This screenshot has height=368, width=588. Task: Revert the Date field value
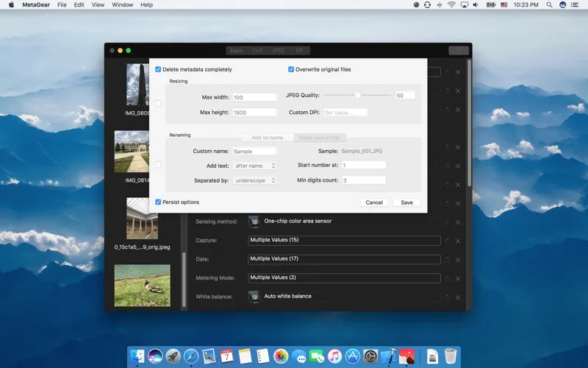click(447, 260)
